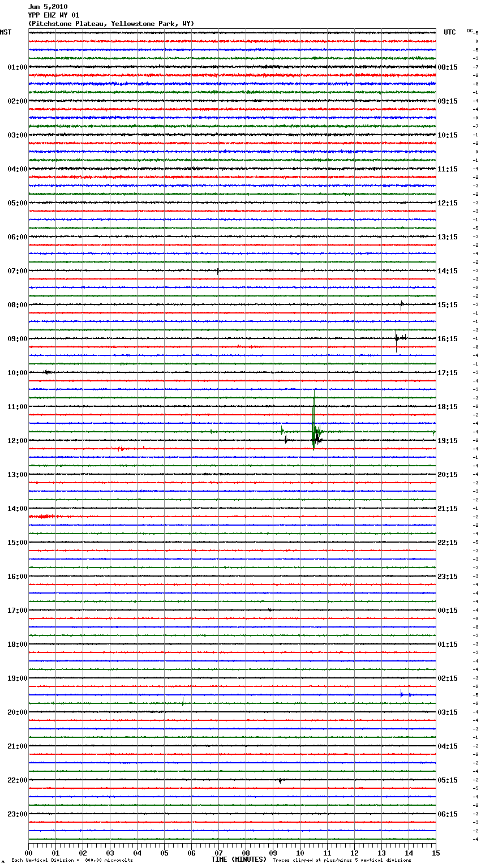Click the 10:15 UTC time label
The image size is (481, 868).
(448, 135)
